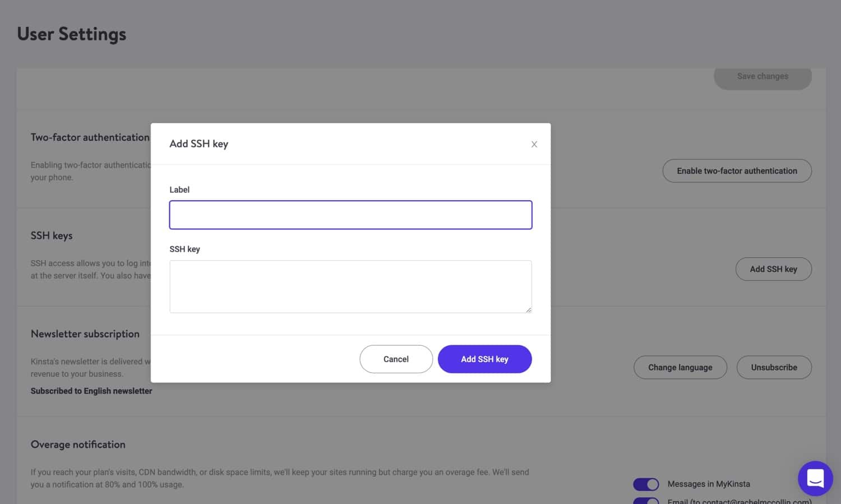Toggle the Email overage notification switch

(x=646, y=502)
